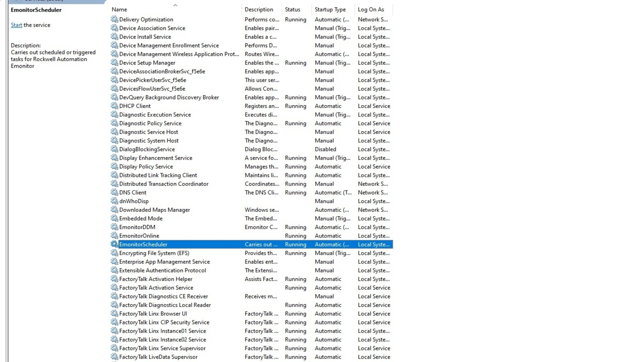
Task: Click the gear icon for Device Install Service
Action: [114, 36]
